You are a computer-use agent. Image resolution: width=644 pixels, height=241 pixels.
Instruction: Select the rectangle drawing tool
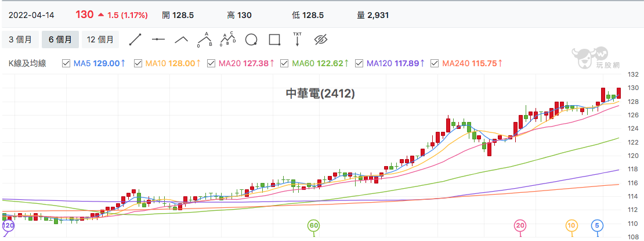274,39
